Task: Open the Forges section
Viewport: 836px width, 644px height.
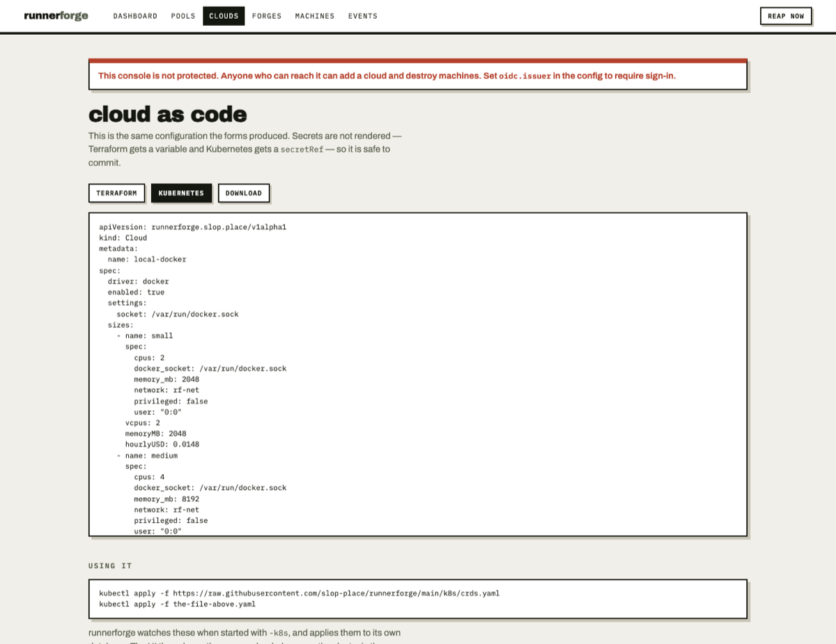Action: point(267,16)
